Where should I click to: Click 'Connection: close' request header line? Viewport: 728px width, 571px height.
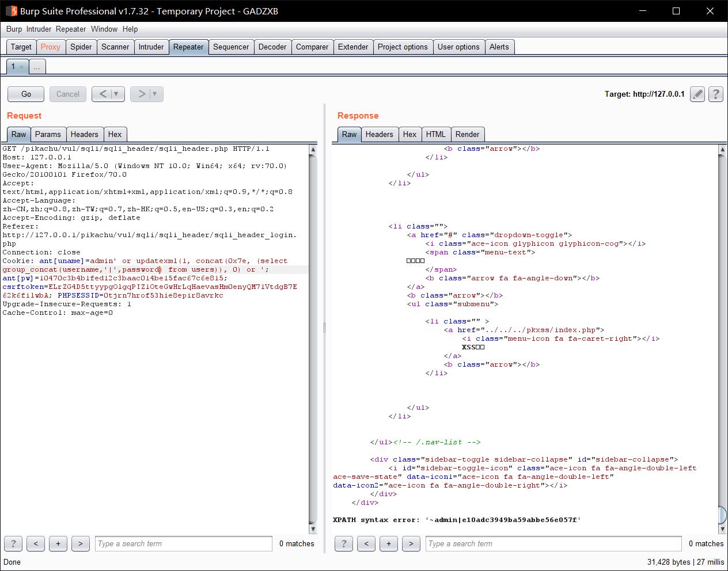41,252
